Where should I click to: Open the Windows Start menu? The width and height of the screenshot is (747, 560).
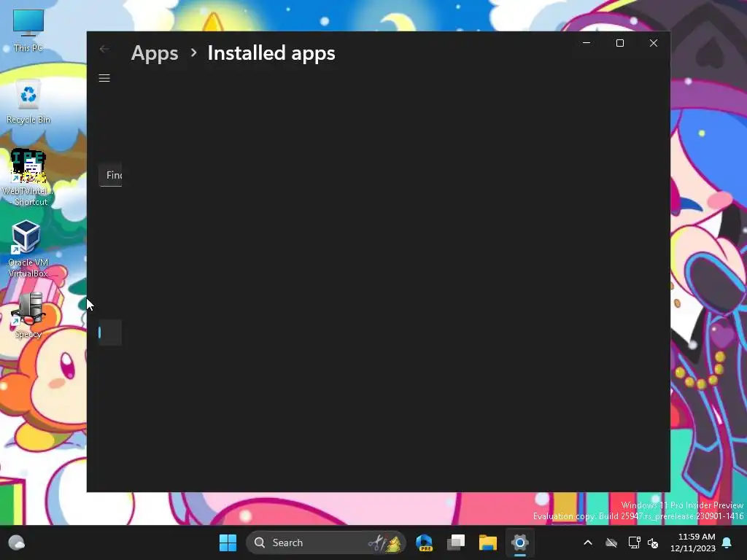[x=228, y=542]
